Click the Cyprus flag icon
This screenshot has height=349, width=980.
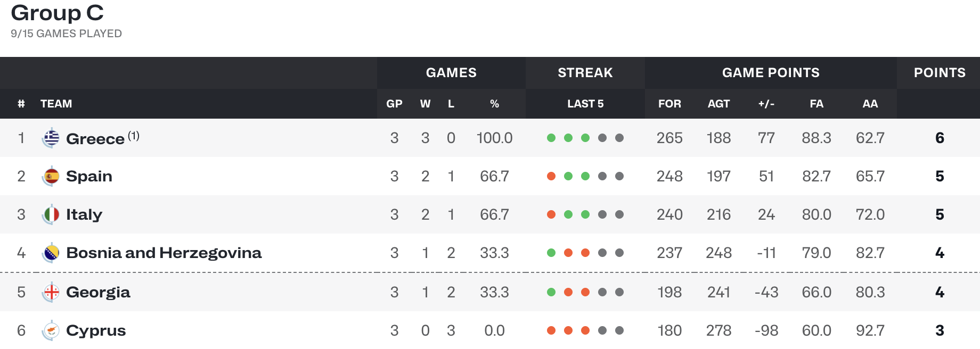coord(51,330)
